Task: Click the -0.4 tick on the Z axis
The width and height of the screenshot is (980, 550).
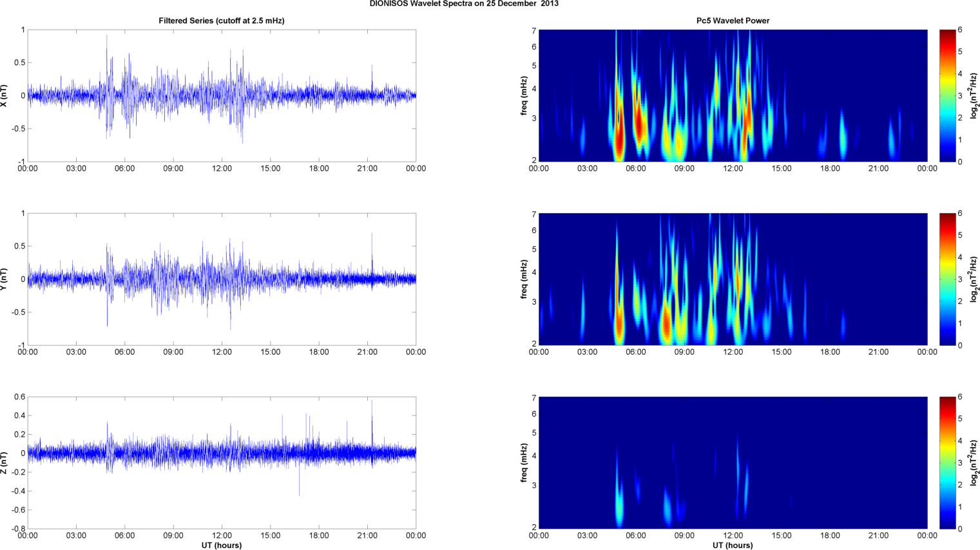Action: click(17, 491)
